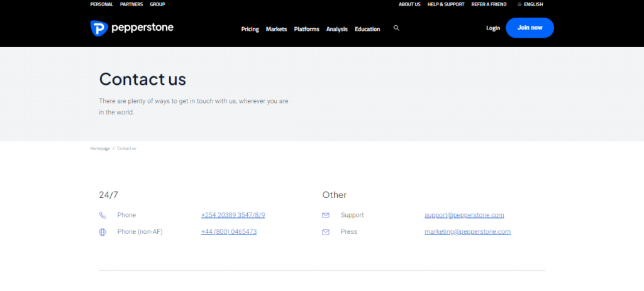Click the Login link
Viewport: 644px width, 291px height.
tap(493, 28)
